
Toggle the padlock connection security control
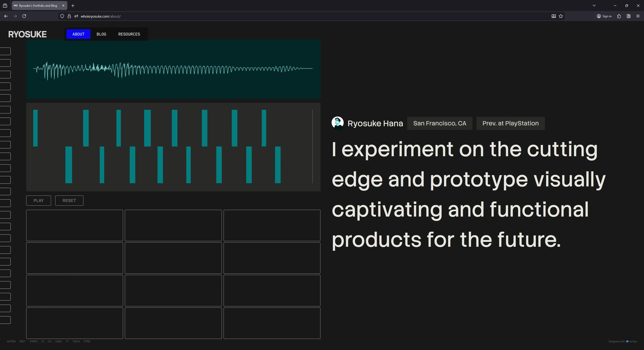tap(69, 16)
